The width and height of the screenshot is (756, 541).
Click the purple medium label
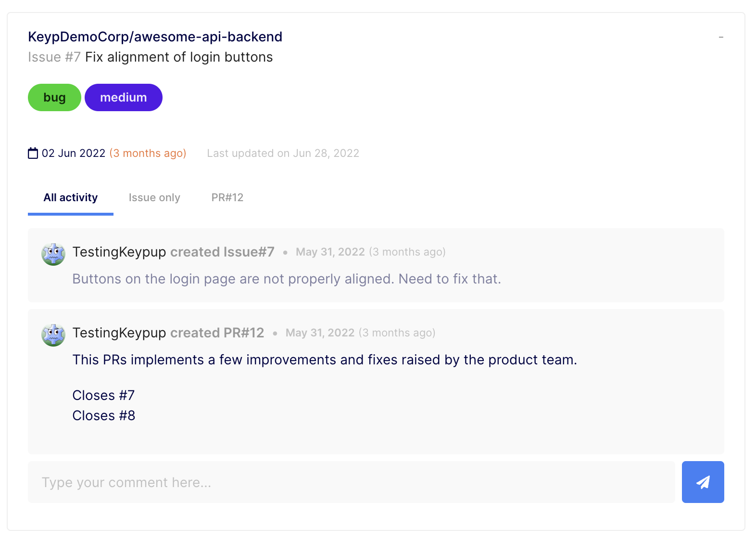pos(124,98)
